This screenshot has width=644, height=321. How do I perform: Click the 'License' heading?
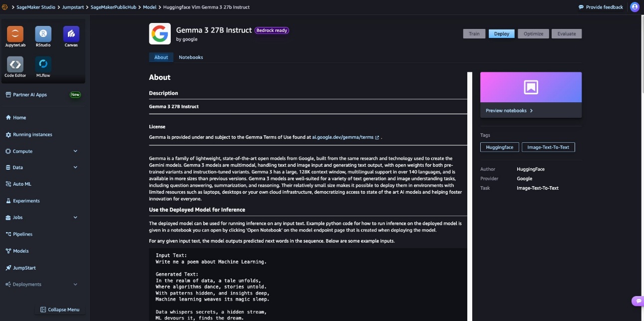157,127
